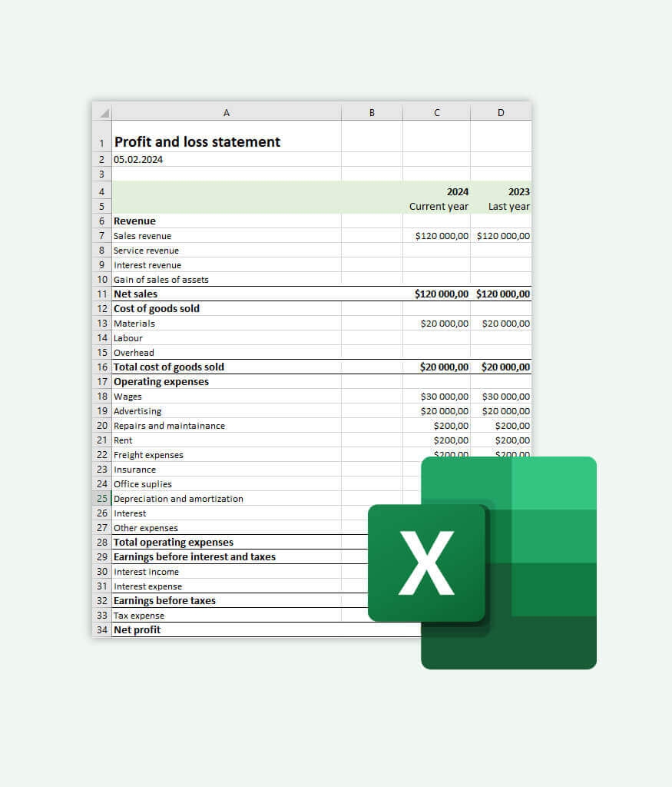Select column B header
Viewport: 672px width, 787px height.
click(x=372, y=112)
